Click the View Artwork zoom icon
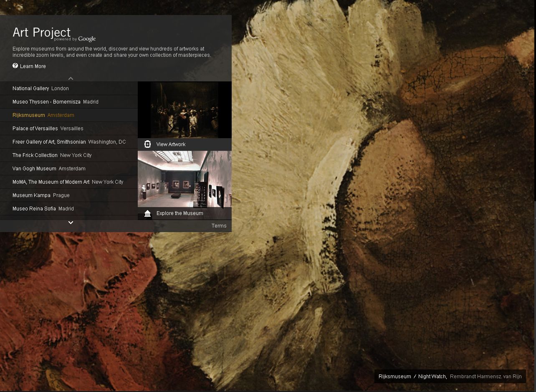This screenshot has width=536, height=392. coord(147,144)
